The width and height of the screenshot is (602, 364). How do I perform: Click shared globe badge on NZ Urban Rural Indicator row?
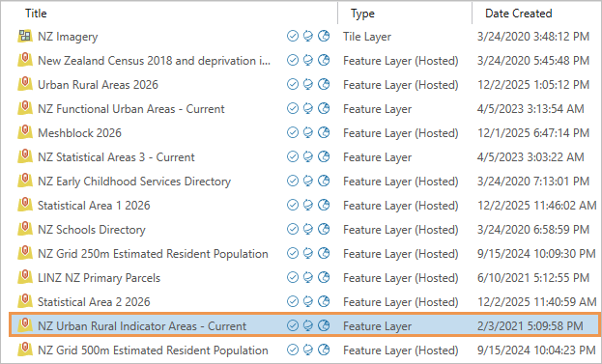324,325
